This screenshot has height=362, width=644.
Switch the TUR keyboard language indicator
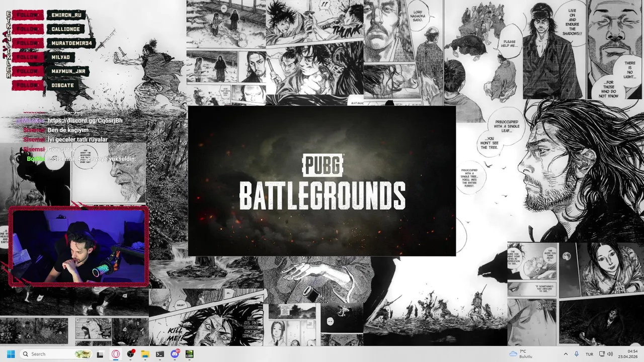click(589, 354)
